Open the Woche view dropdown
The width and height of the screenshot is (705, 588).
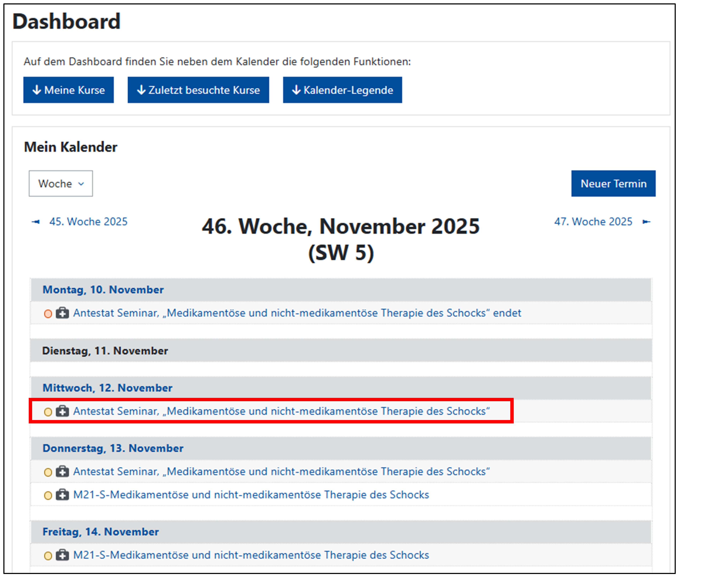(x=60, y=184)
